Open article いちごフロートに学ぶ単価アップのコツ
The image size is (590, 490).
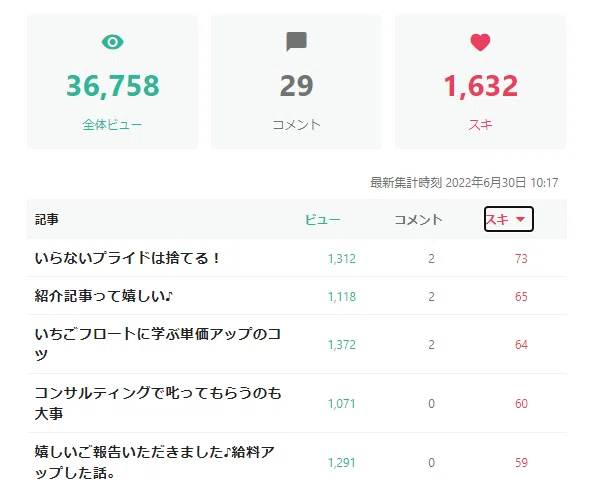click(158, 344)
